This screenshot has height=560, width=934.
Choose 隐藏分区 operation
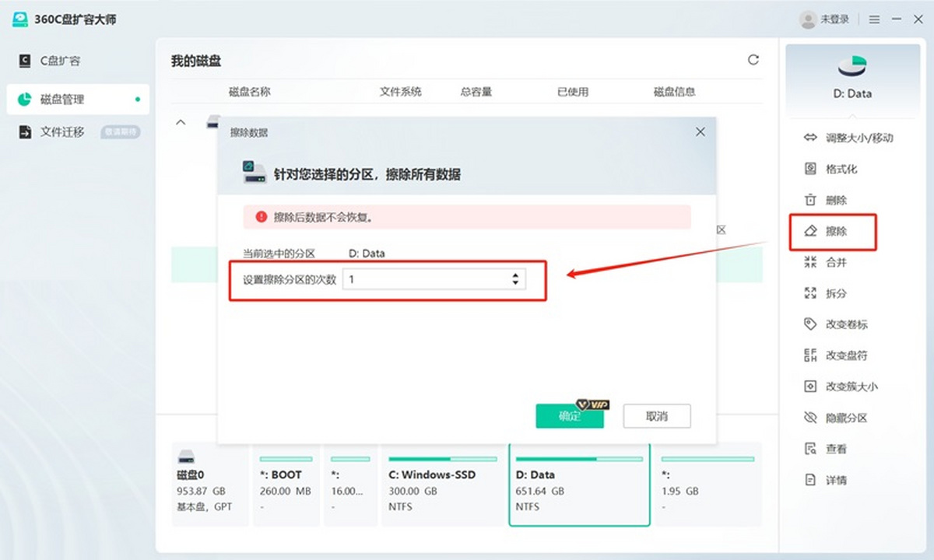tap(836, 418)
